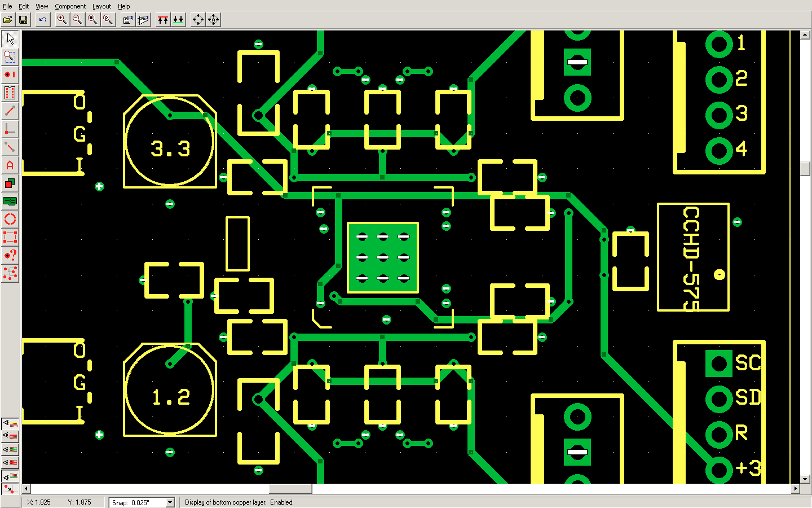Select the disconnect trace tool
The width and height of the screenshot is (812, 508).
click(10, 147)
